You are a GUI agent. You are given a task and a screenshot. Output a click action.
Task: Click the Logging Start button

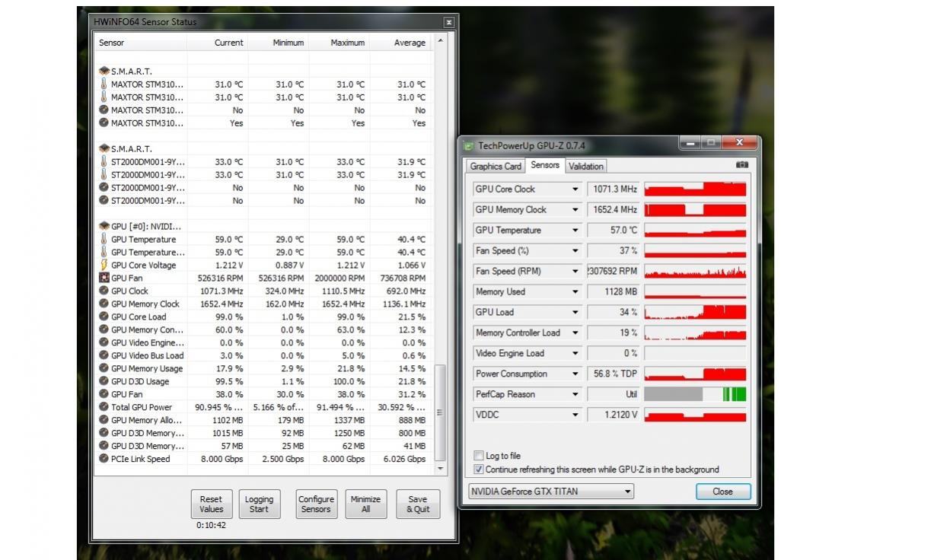coord(259,504)
